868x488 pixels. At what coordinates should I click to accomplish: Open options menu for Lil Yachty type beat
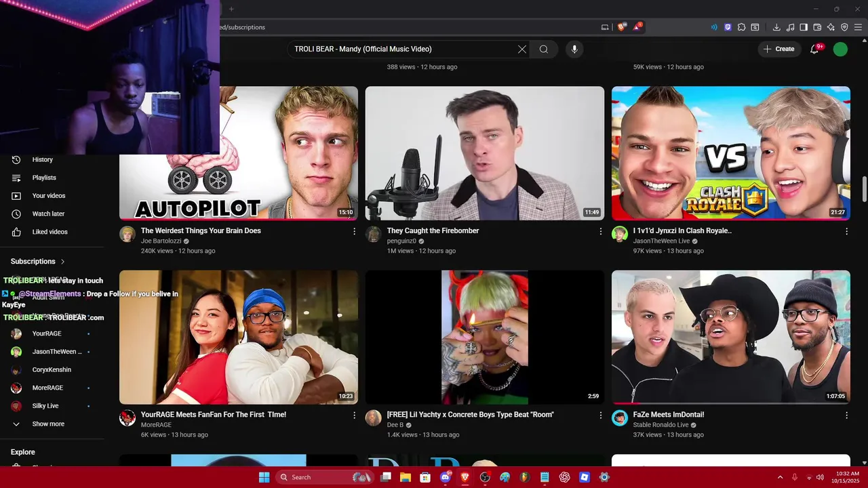click(x=600, y=415)
